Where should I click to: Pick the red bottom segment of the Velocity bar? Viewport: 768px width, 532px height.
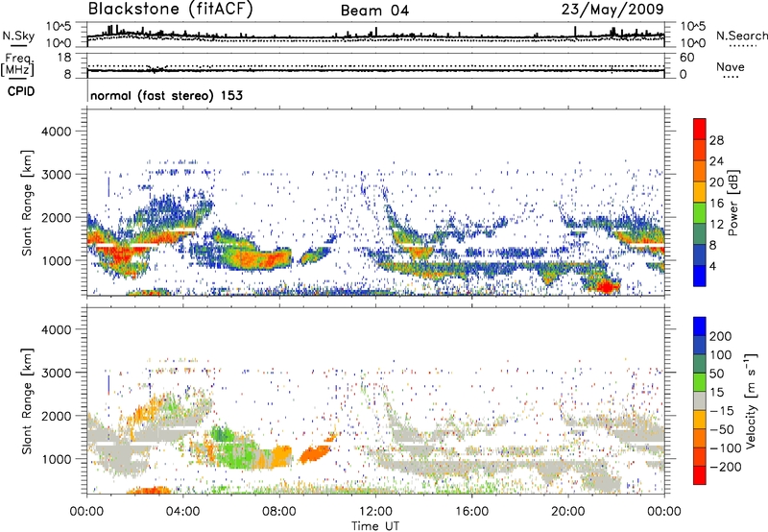[x=700, y=475]
